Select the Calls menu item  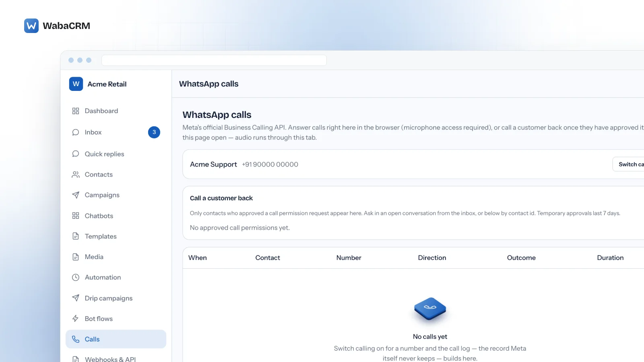pos(116,339)
